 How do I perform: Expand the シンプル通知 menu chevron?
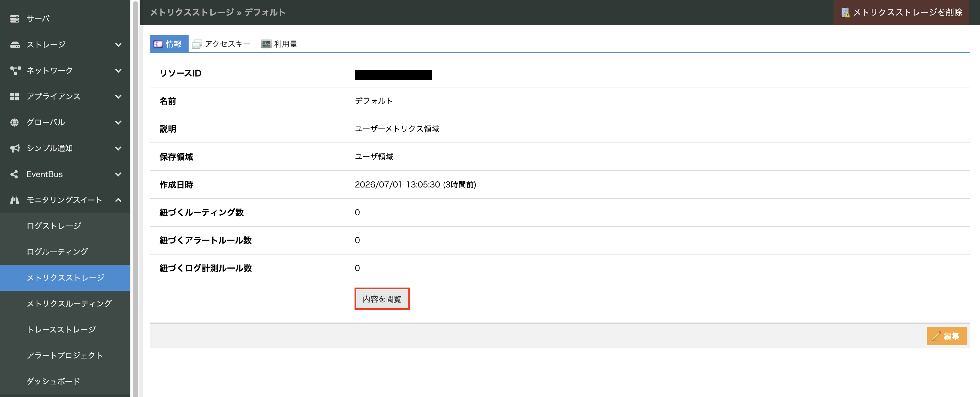coord(118,148)
